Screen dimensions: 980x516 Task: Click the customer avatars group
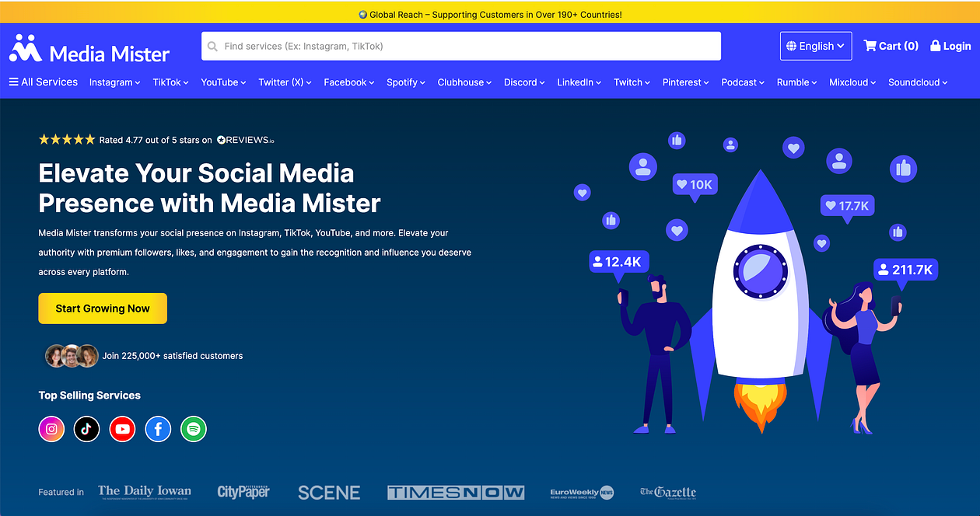[72, 356]
